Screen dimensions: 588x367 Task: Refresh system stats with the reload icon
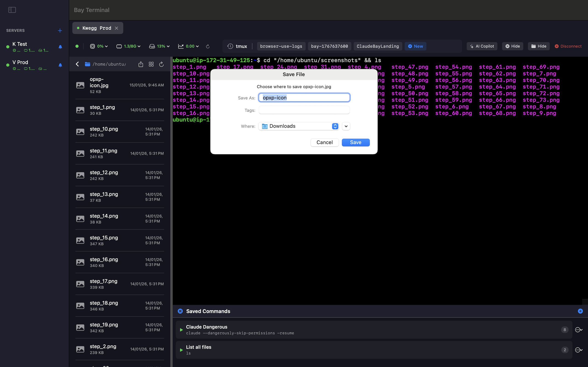(208, 46)
